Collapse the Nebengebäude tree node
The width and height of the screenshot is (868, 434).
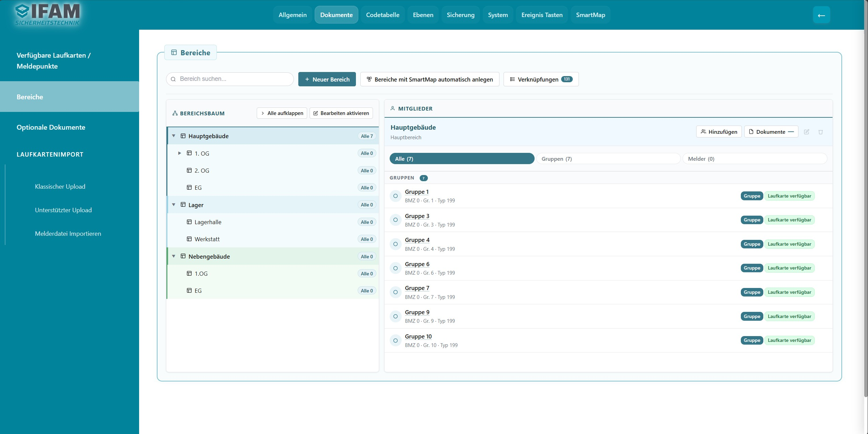pyautogui.click(x=174, y=256)
